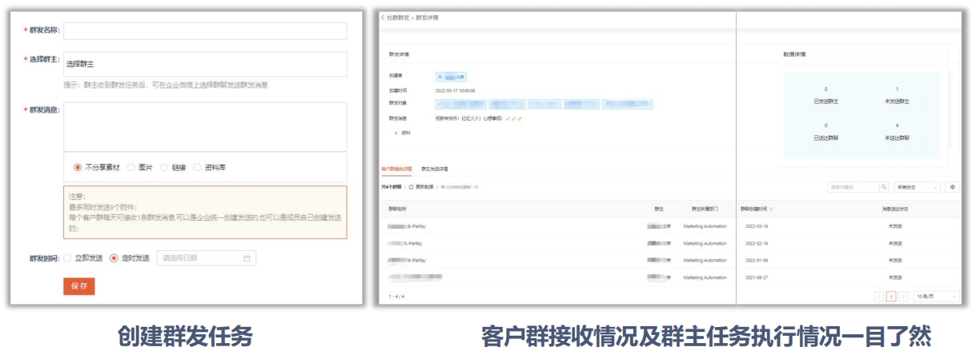Click the 搜索关键词 search input

tap(853, 187)
